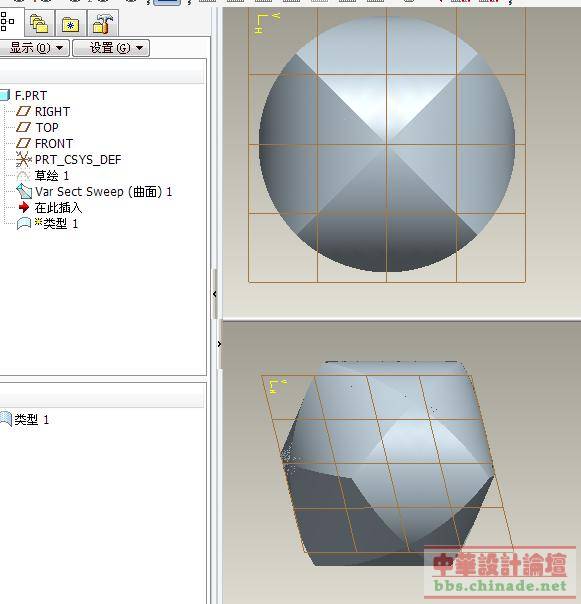
Task: Click the red 在此插入 insert arrow
Action: coord(24,207)
